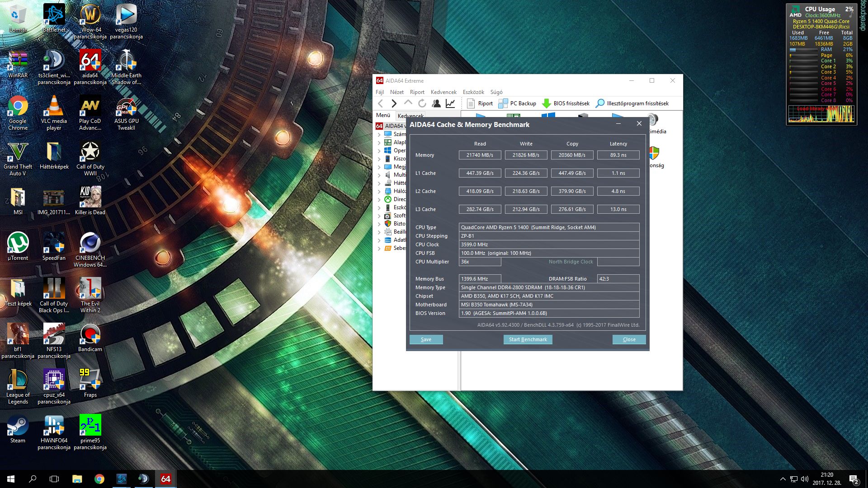Click Illesztőprogram frissítések in toolbar

[x=632, y=103]
